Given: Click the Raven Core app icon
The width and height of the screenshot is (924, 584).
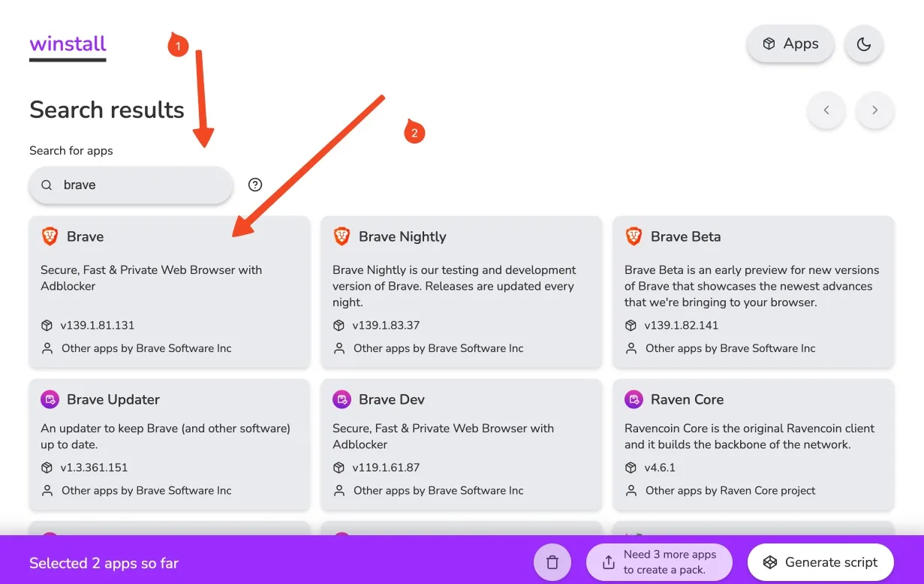Looking at the screenshot, I should (x=634, y=399).
